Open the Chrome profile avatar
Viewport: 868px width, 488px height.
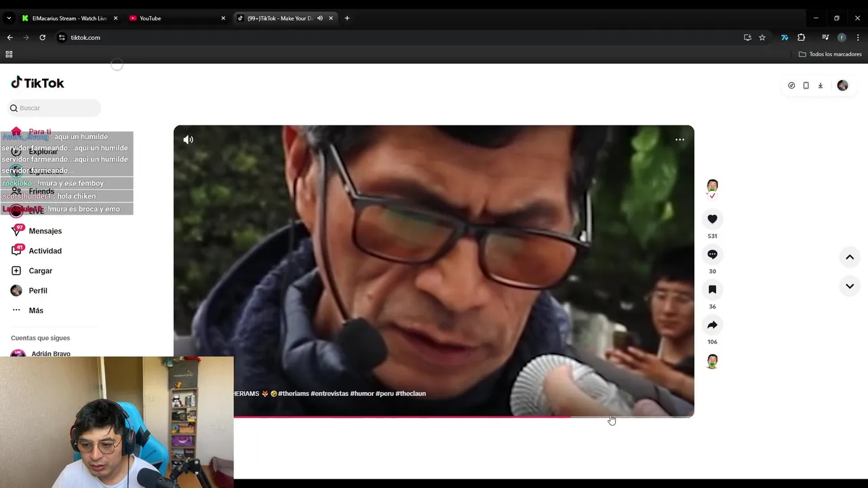[x=842, y=37]
